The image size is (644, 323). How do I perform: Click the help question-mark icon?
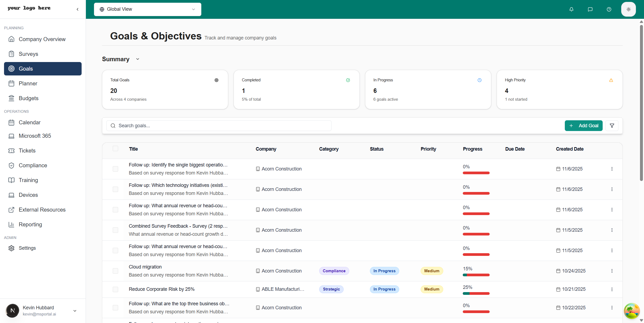[609, 9]
